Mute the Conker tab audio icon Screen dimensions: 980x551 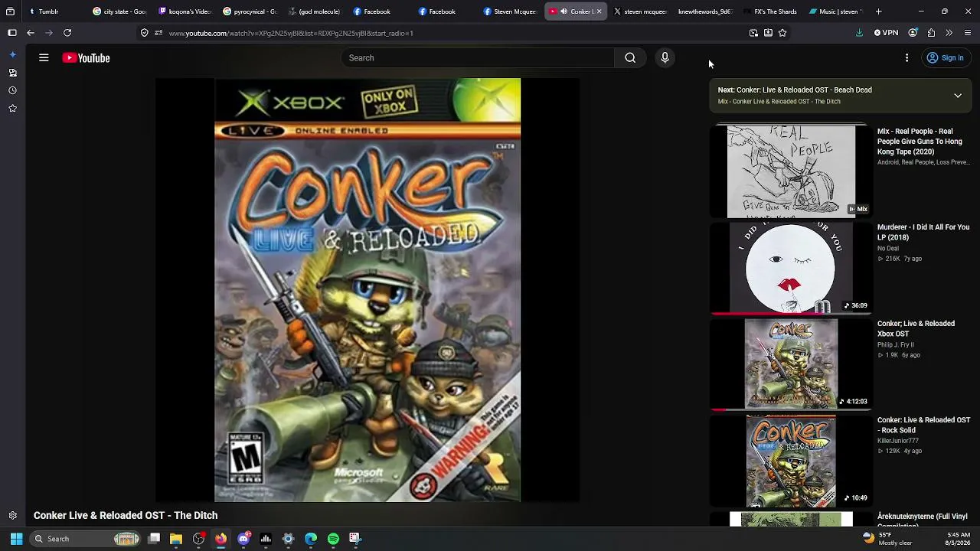point(563,11)
